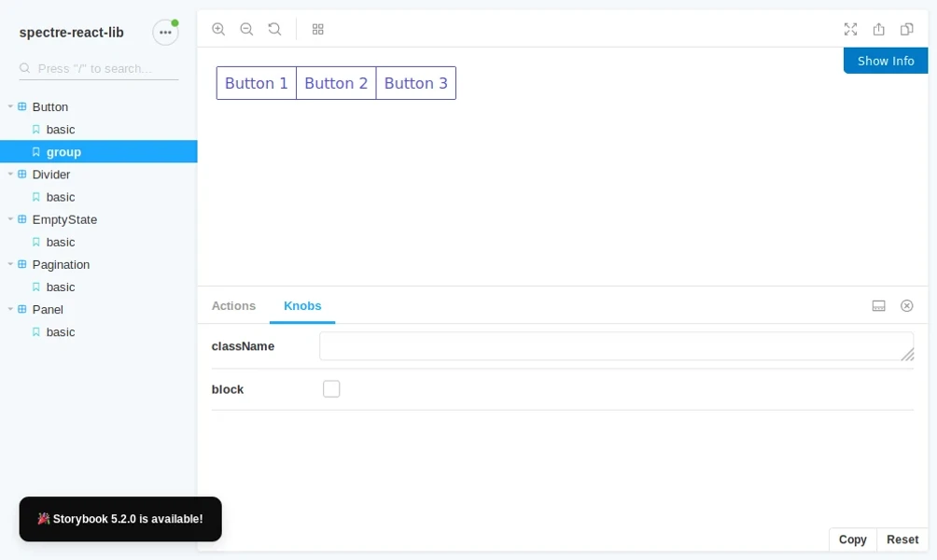Click the Show Info button

[x=886, y=61]
